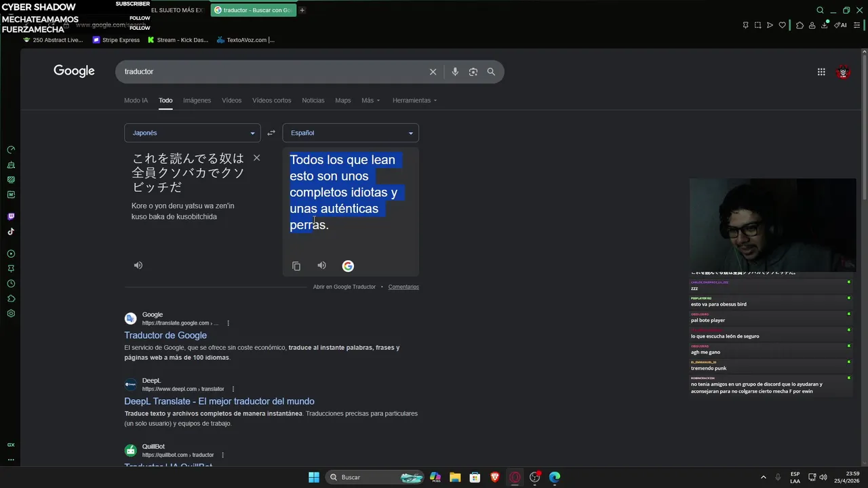The image size is (868, 488).
Task: Expand the Español target language dropdown
Action: tap(351, 133)
